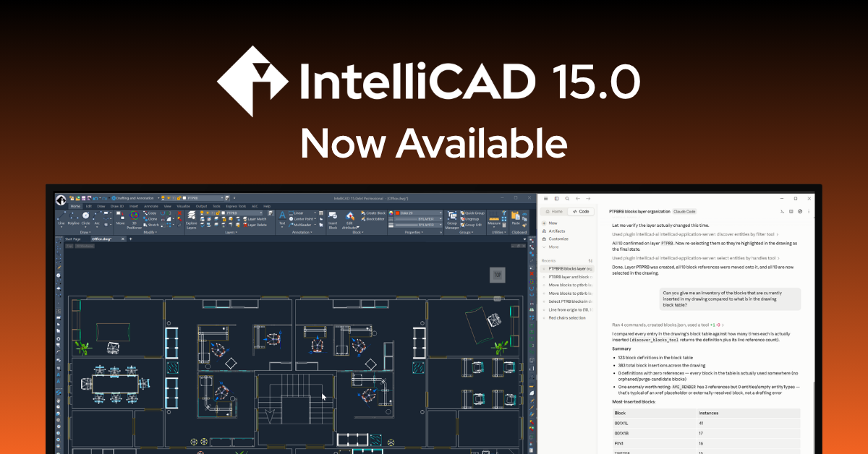The height and width of the screenshot is (454, 868).
Task: Click the Quick Group tool
Action: [472, 213]
